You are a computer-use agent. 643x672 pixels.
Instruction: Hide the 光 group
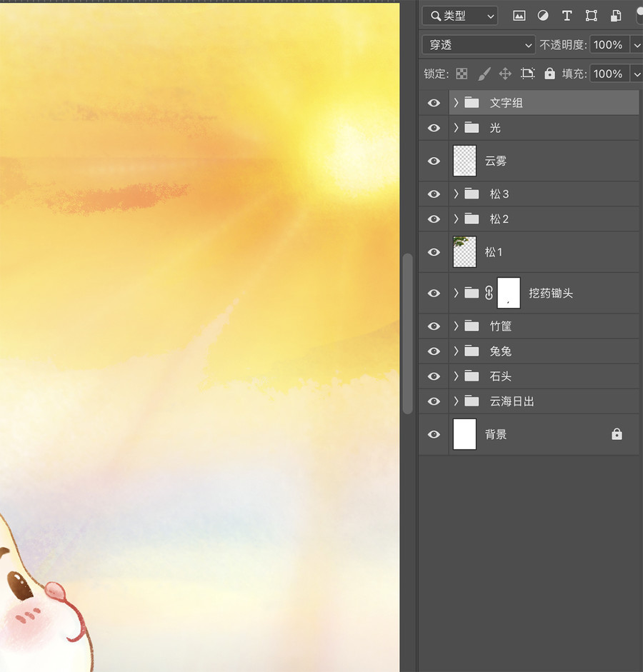(434, 128)
